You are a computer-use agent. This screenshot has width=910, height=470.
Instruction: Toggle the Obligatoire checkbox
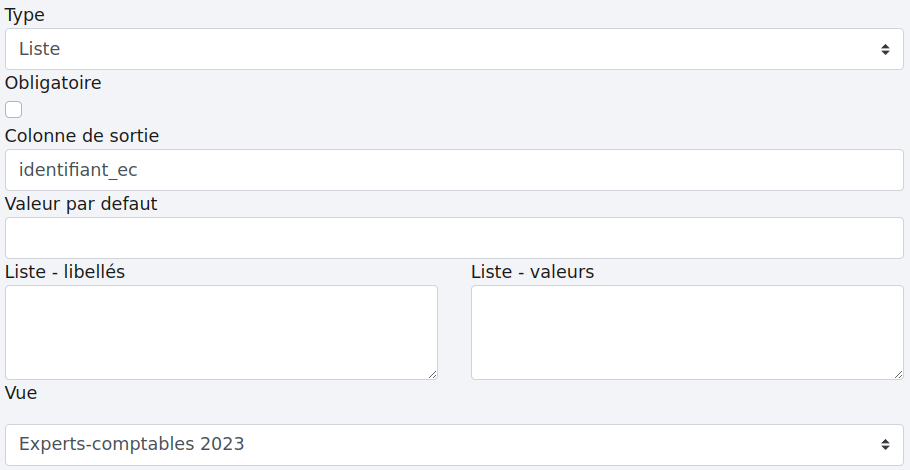14,110
